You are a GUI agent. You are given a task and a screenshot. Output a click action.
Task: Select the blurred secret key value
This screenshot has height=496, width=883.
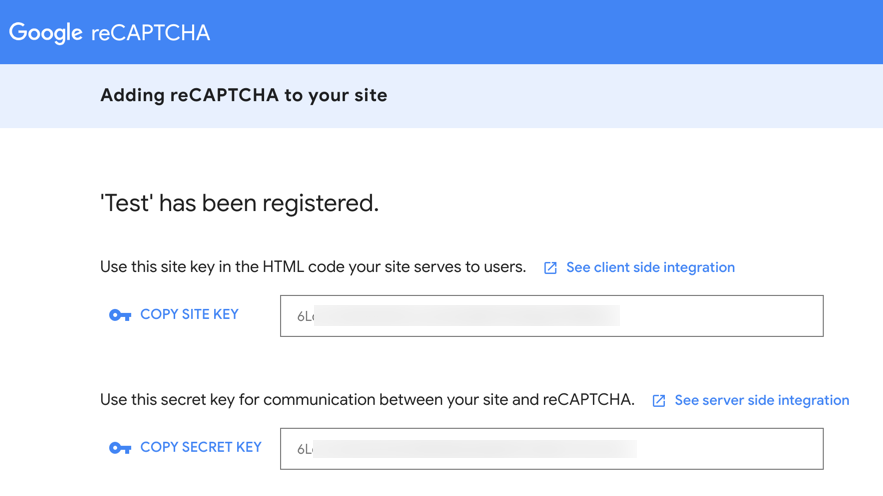point(467,449)
